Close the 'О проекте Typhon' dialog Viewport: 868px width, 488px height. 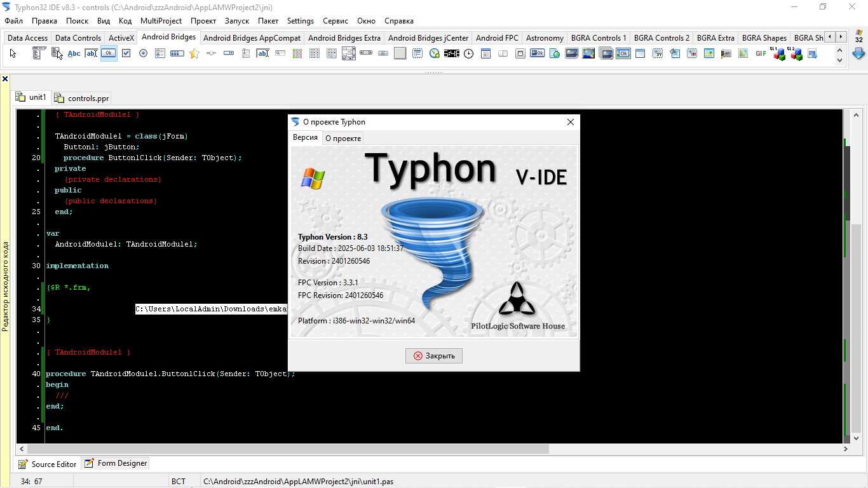click(x=571, y=122)
